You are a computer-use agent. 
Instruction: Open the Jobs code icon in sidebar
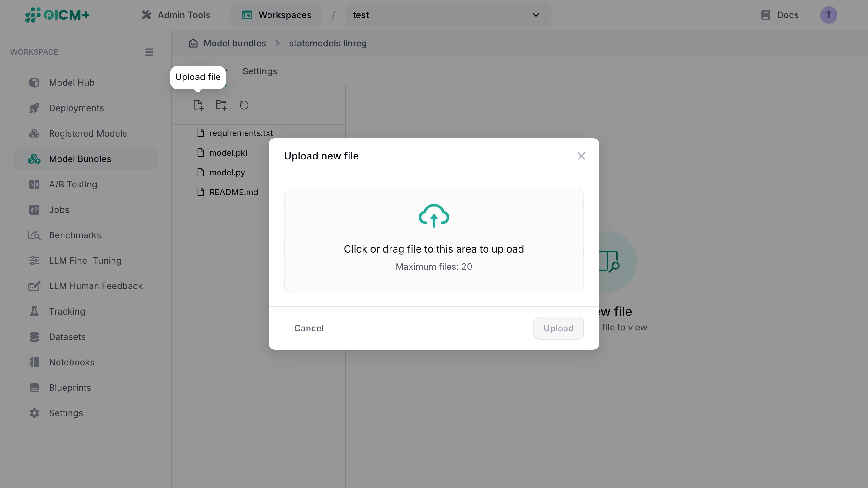click(34, 209)
